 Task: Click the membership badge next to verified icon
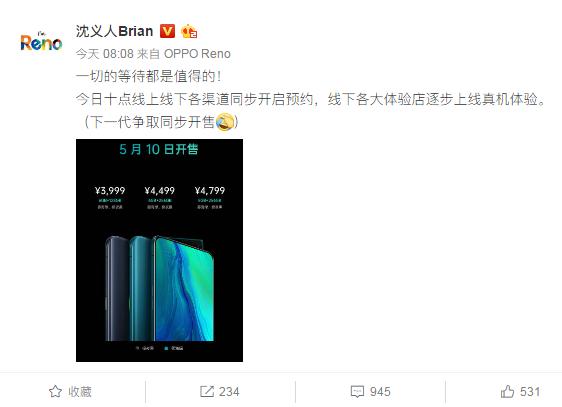point(189,32)
